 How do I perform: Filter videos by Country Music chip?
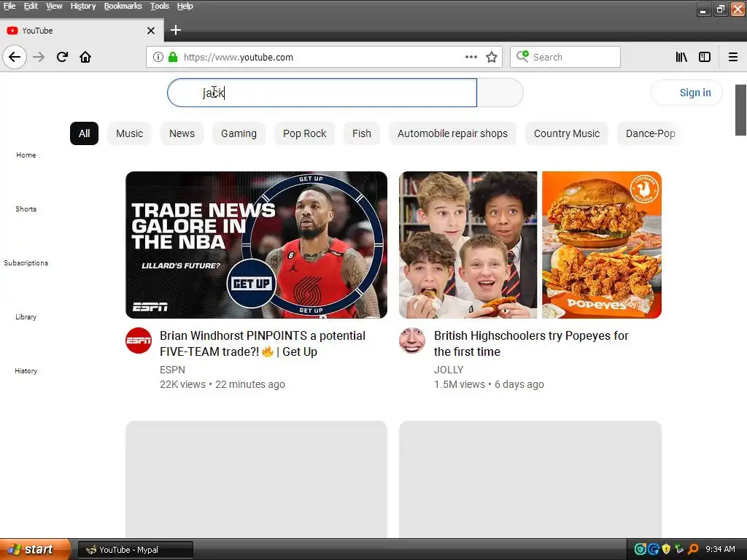point(567,133)
